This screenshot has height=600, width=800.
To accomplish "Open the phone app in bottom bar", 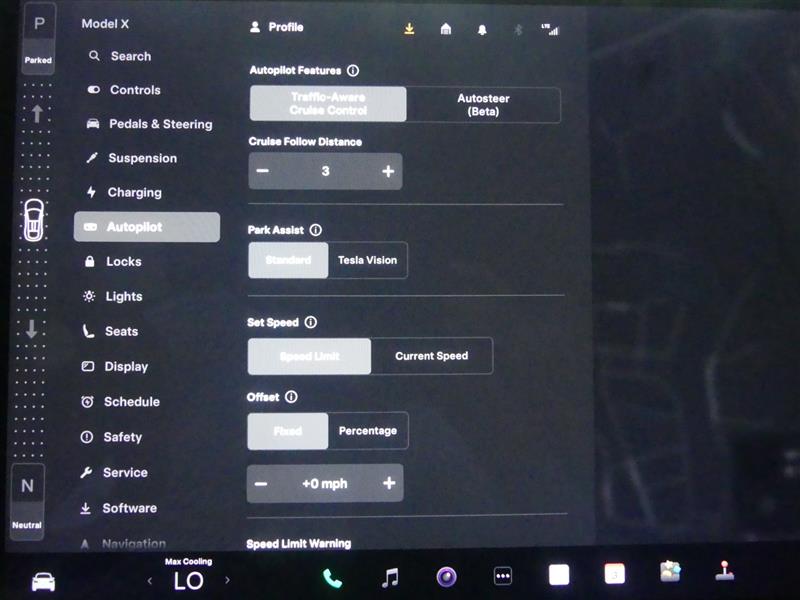I will coord(331,577).
